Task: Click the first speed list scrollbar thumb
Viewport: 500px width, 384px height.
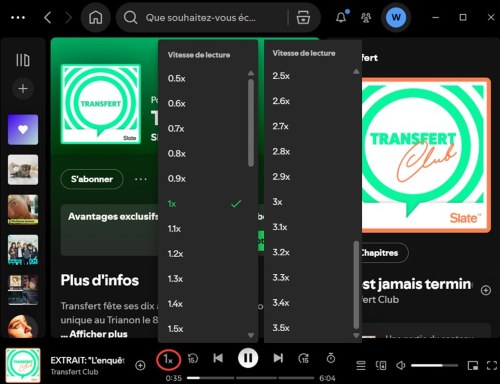Action: [251, 123]
